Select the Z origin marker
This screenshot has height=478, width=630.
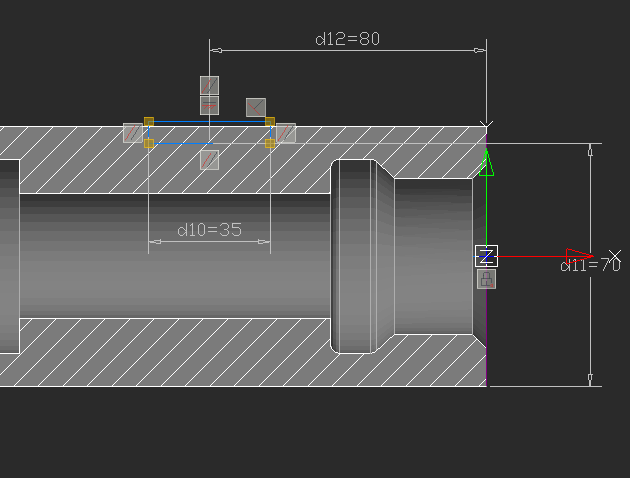(486, 256)
